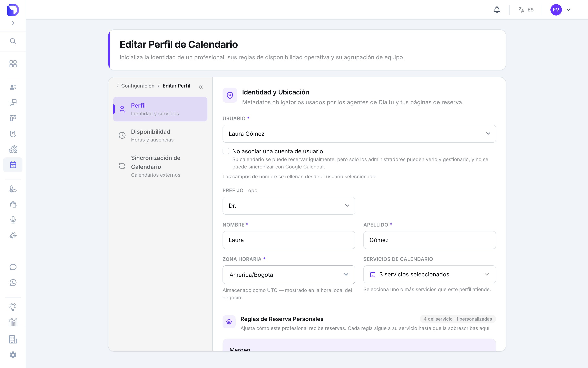Open the company building icon
The height and width of the screenshot is (368, 588).
pos(13,339)
